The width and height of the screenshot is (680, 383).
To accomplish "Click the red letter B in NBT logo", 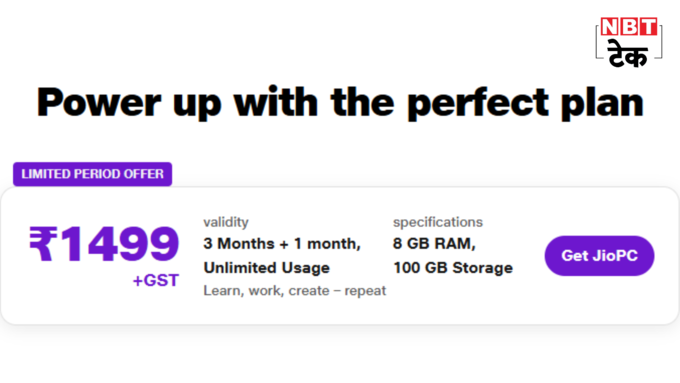I will point(629,27).
